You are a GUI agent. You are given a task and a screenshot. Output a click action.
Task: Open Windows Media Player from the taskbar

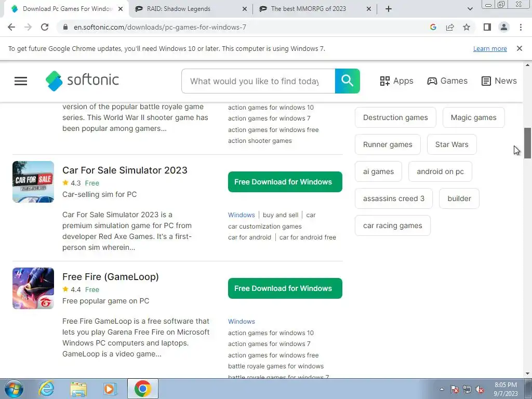(110, 389)
